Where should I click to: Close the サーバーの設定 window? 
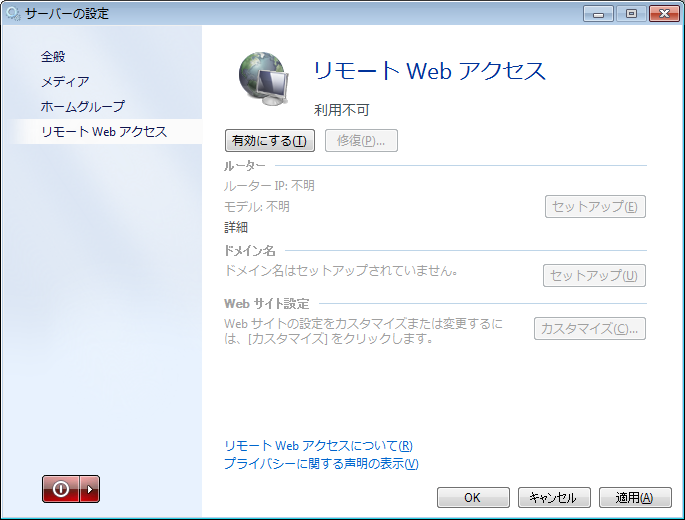[664, 14]
